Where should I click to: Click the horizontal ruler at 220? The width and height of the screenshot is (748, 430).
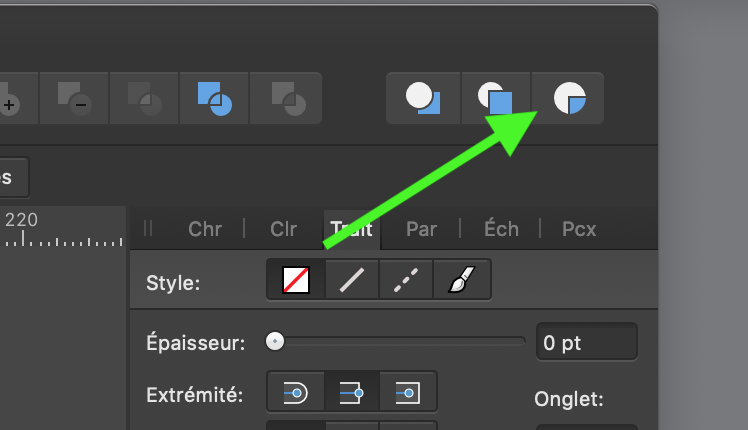[21, 220]
